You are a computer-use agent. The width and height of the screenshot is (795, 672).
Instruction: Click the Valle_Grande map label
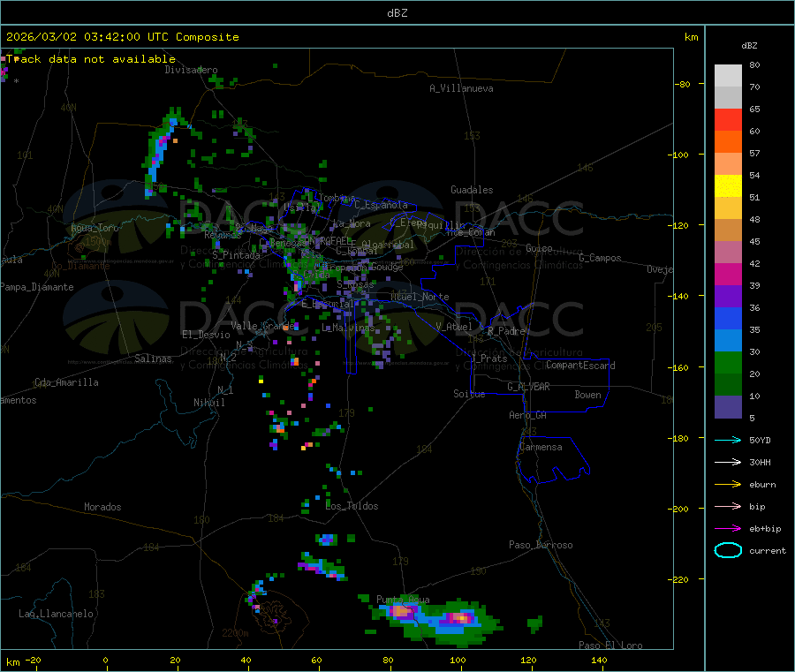[x=262, y=325]
